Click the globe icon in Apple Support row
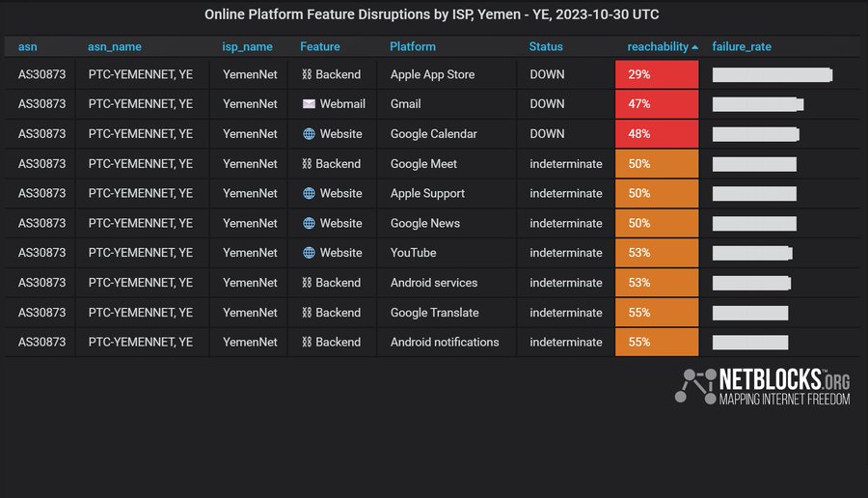 [309, 194]
